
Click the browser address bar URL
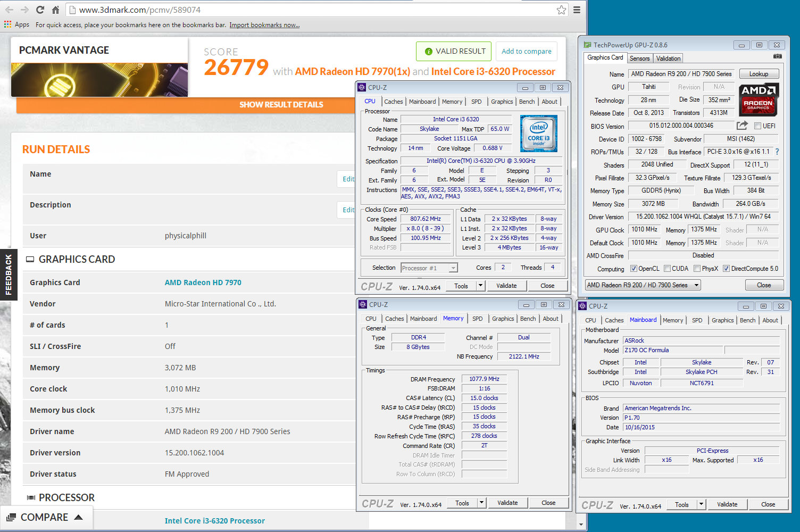coord(140,10)
